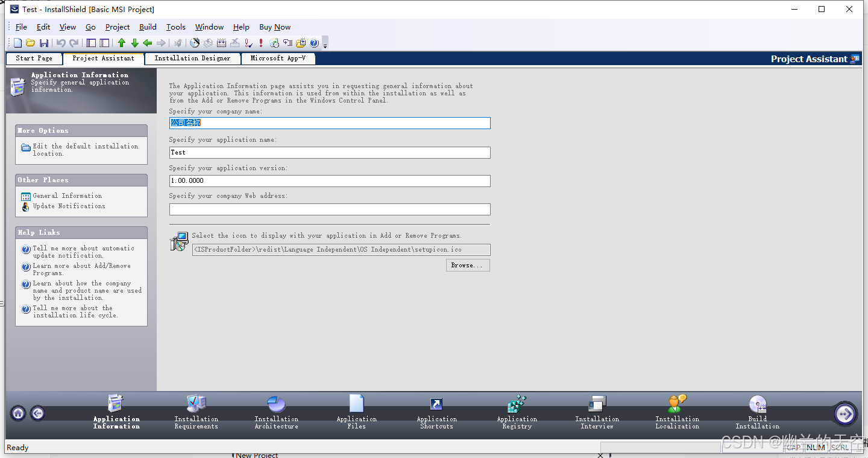Click the Undo arrow in toolbar
This screenshot has width=868, height=458.
tap(61, 43)
